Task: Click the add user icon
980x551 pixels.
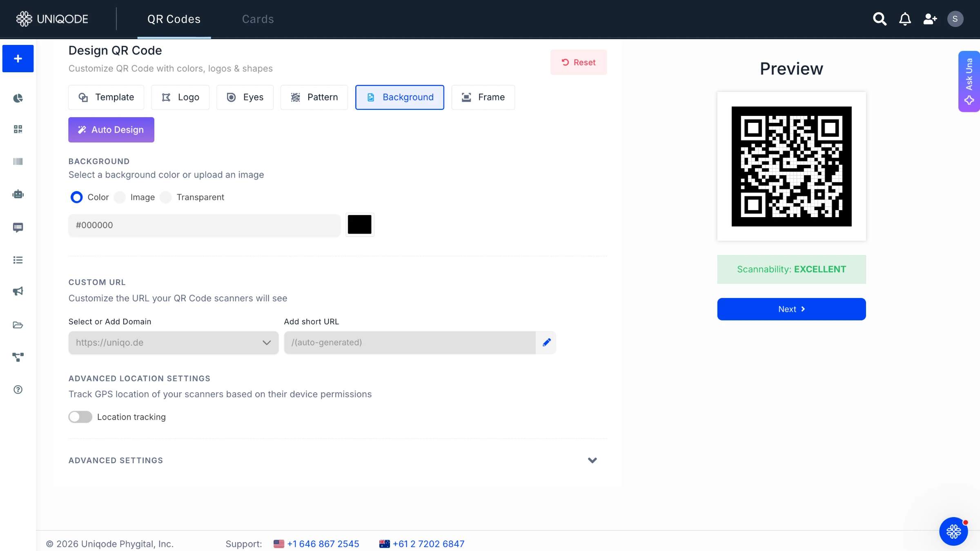Action: (930, 19)
